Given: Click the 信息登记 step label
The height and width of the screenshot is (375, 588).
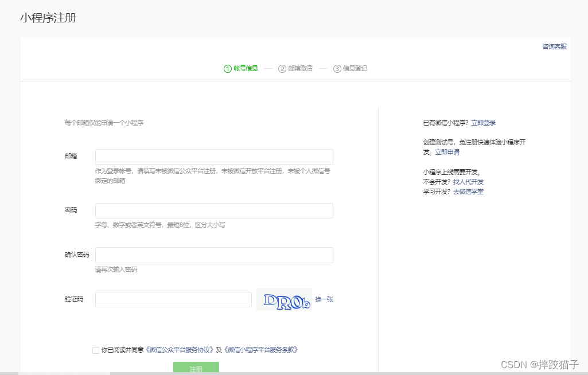Looking at the screenshot, I should pos(355,69).
